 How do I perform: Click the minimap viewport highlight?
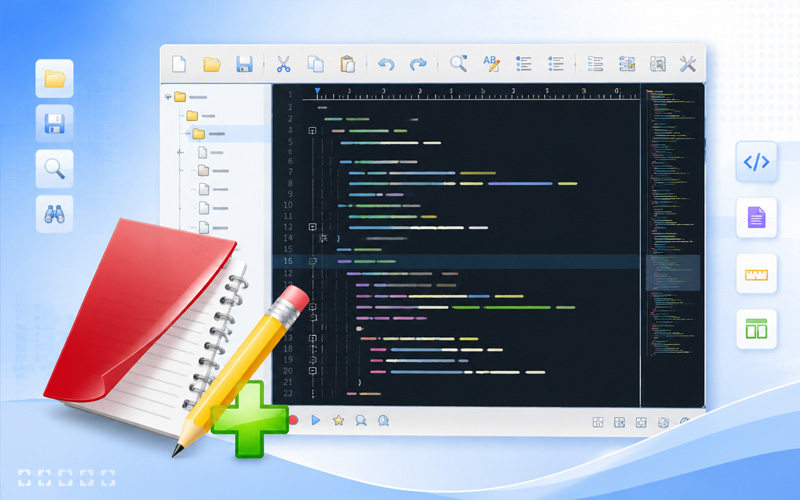coord(673,273)
